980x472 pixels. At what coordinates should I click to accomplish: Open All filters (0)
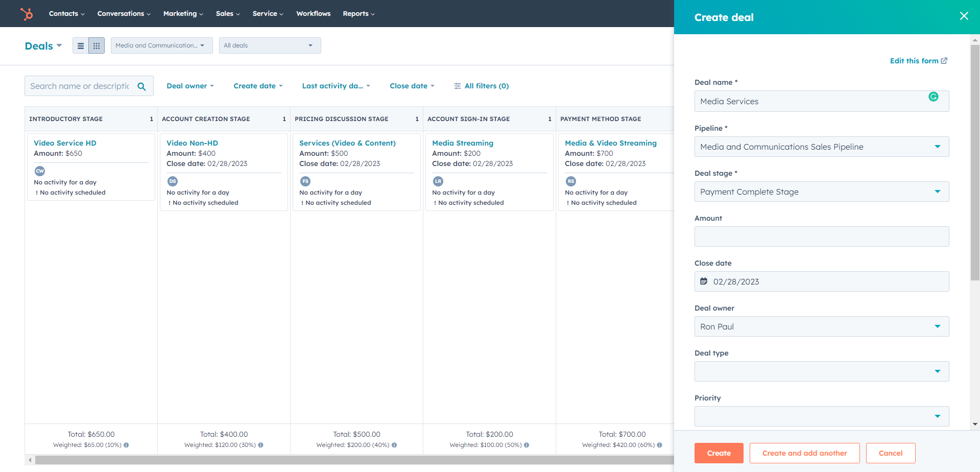[482, 86]
